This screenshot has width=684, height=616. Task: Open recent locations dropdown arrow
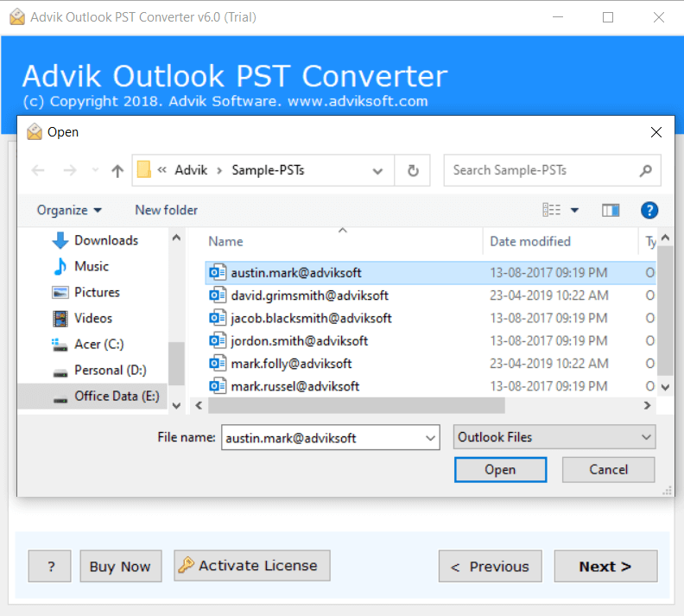(x=96, y=170)
